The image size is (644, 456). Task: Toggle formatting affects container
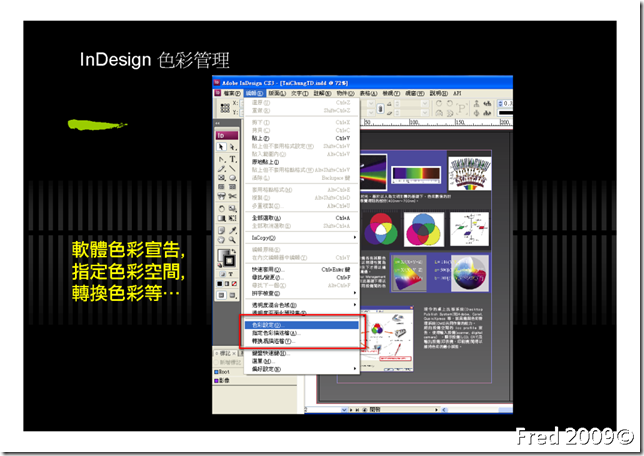[222, 274]
